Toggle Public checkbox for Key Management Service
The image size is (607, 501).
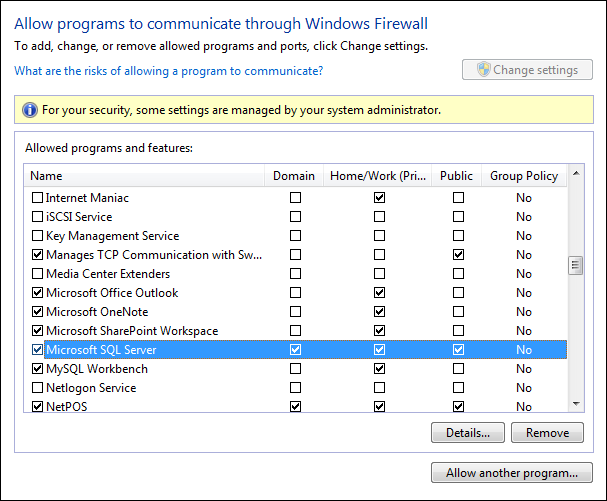(458, 235)
